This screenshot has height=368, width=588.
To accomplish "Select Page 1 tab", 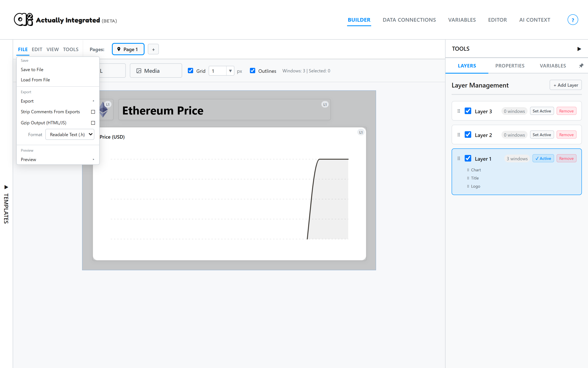I will 128,49.
